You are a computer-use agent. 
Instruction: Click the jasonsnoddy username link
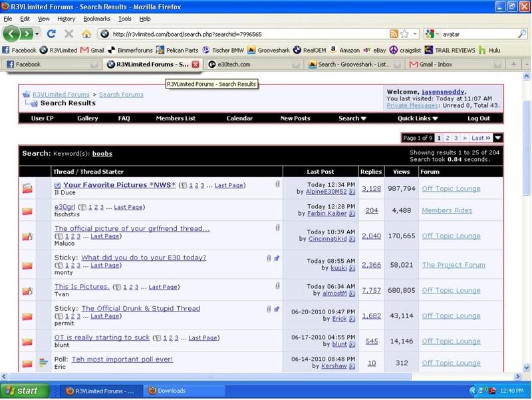click(x=443, y=92)
